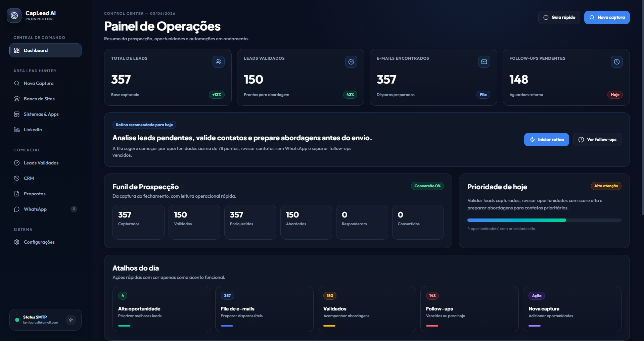Open the Guia rápido button
Screen dimensions: 644x341
coord(559,17)
